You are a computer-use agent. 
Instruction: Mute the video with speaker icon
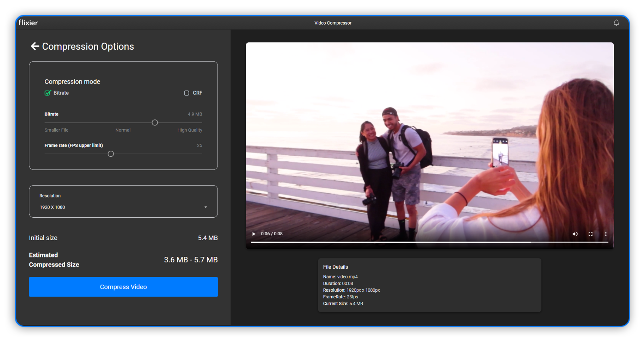[x=575, y=234]
